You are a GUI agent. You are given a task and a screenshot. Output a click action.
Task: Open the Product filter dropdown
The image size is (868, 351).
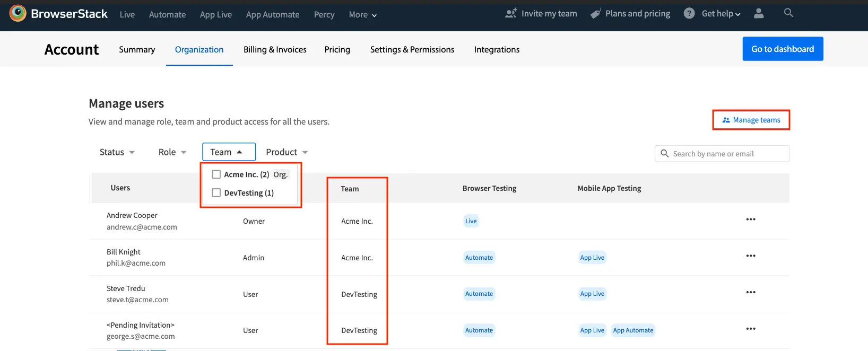point(287,153)
